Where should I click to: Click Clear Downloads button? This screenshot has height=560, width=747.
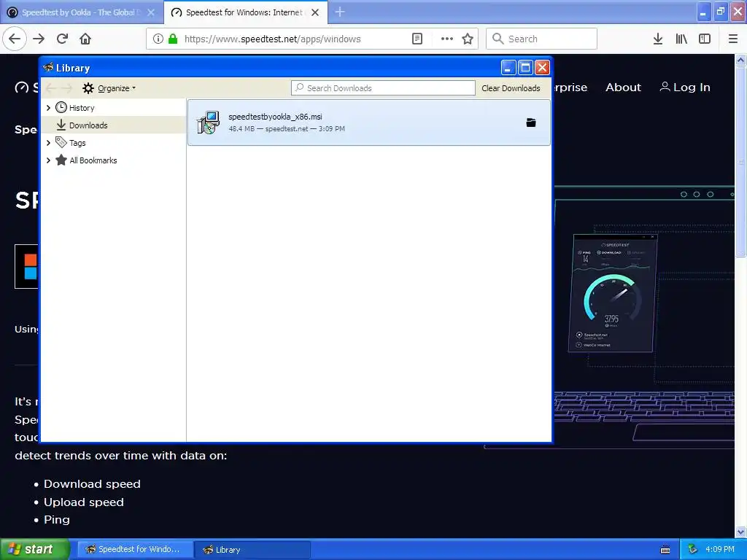tap(511, 88)
